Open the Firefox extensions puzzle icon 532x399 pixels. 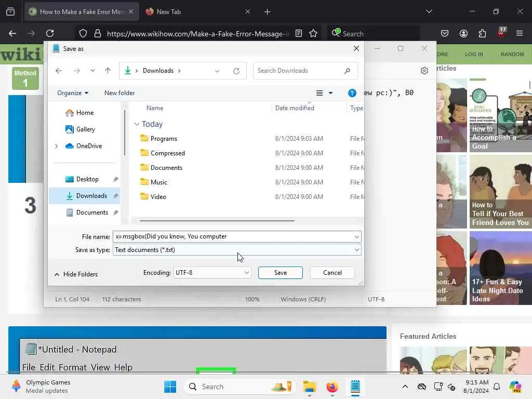click(482, 33)
